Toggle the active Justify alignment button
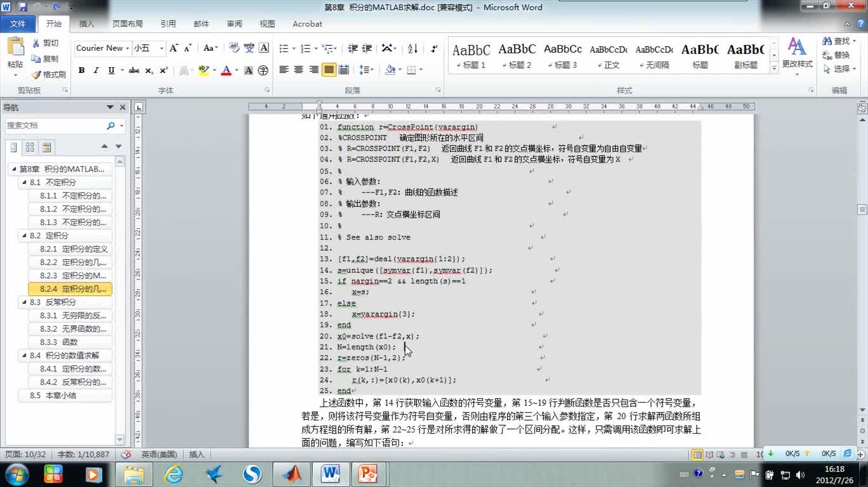This screenshot has width=868, height=487. click(329, 70)
